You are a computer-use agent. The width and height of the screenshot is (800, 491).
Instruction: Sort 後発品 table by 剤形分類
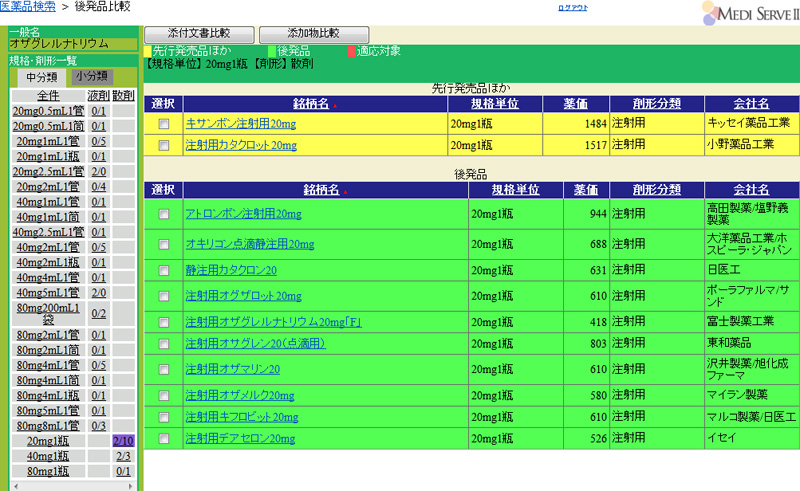(657, 190)
